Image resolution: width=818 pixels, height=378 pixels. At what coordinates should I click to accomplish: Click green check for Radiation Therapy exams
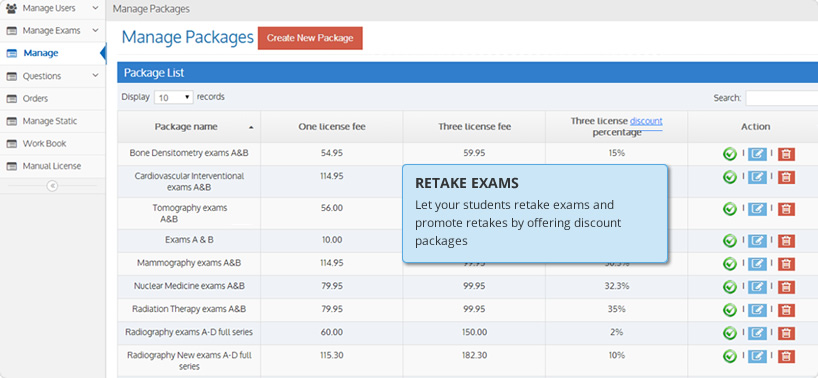pyautogui.click(x=729, y=310)
